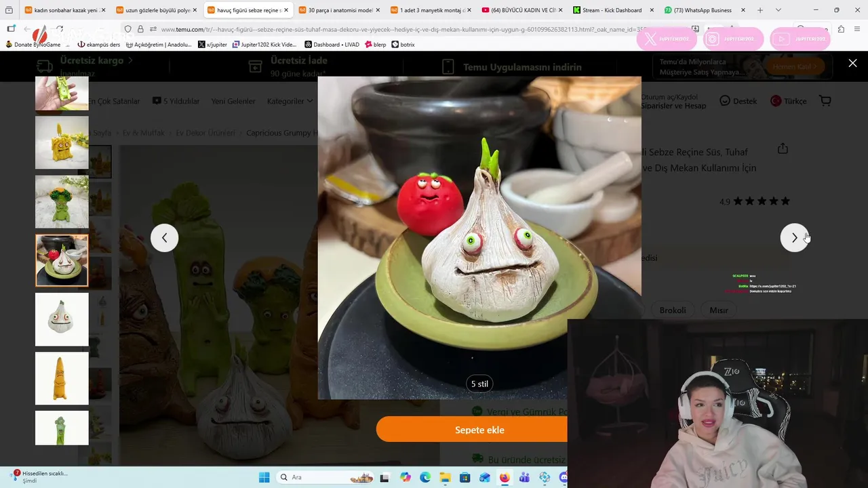Click the Ücretsiz kargo banner

(x=85, y=66)
